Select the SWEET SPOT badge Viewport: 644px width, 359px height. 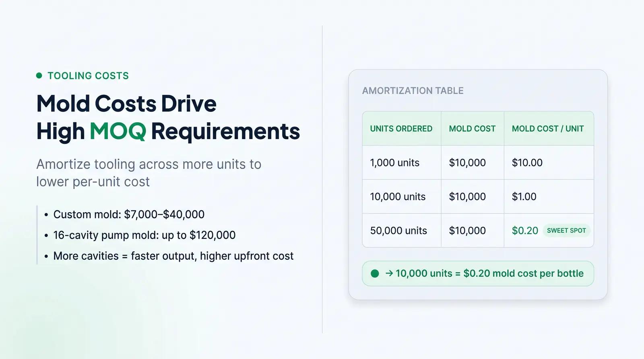pos(566,230)
